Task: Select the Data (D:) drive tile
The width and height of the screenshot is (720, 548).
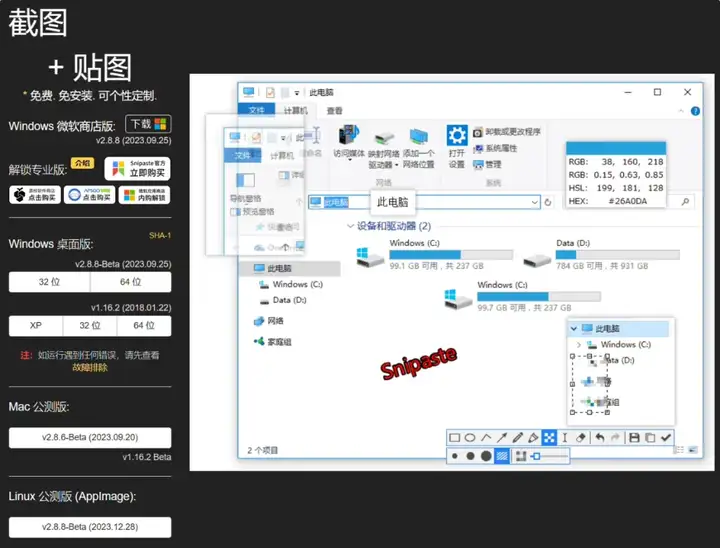Action: tap(602, 254)
